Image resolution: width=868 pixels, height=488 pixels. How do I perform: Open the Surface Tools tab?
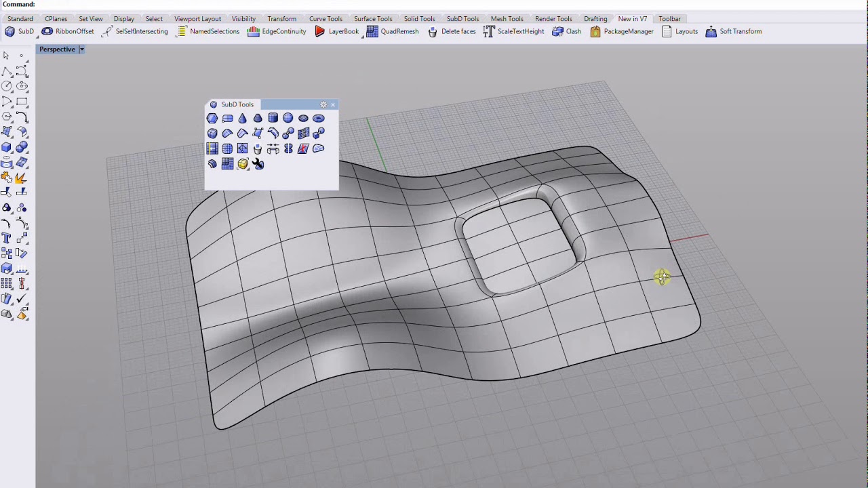click(x=373, y=19)
